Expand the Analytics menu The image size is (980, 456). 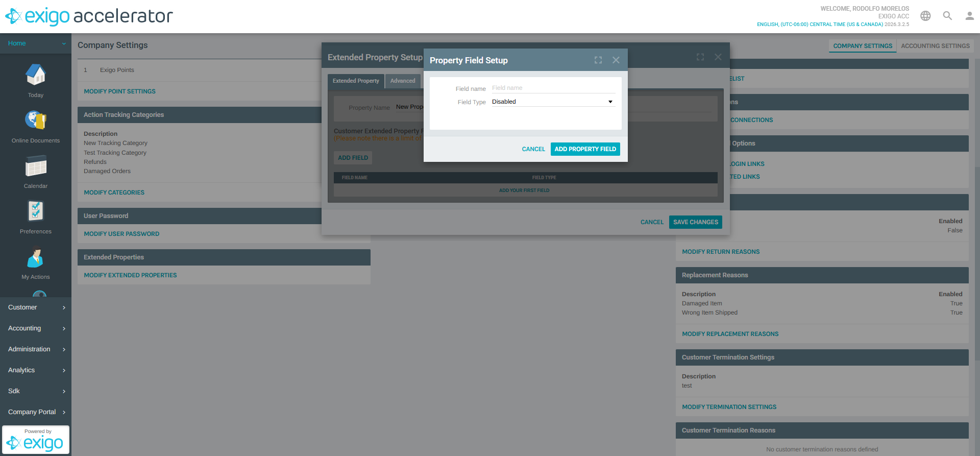coord(36,370)
